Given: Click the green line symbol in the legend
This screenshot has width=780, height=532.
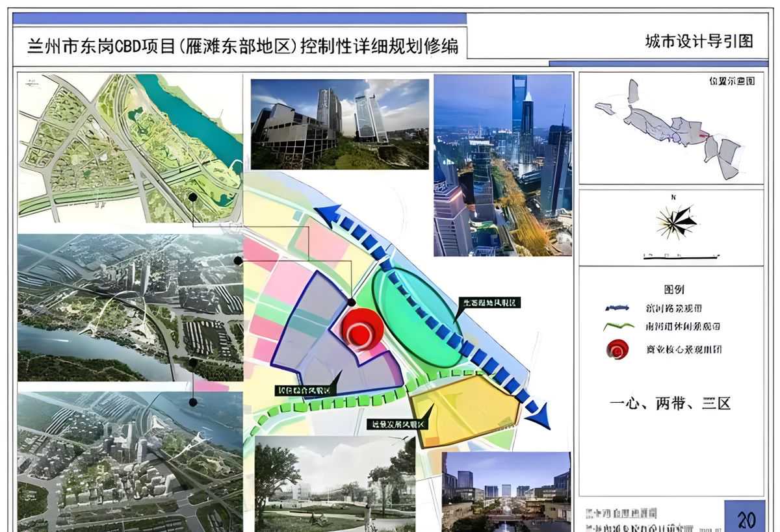Looking at the screenshot, I should [618, 327].
